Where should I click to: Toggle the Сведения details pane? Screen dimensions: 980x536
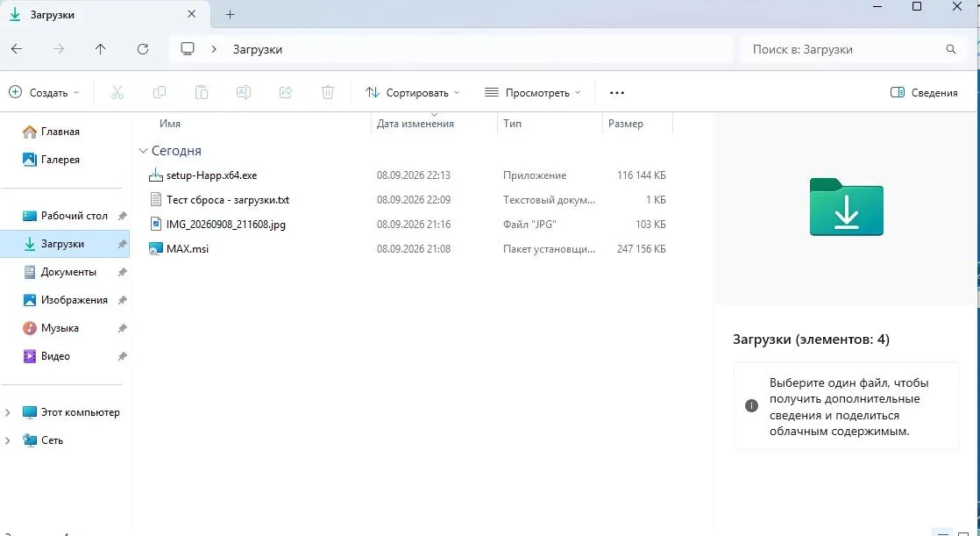(924, 93)
